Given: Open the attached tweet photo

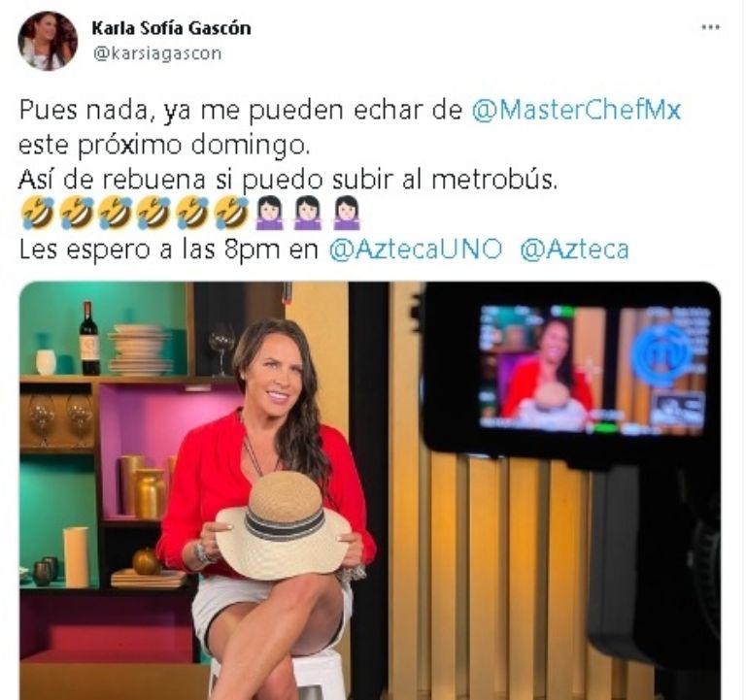Looking at the screenshot, I should point(370,490).
